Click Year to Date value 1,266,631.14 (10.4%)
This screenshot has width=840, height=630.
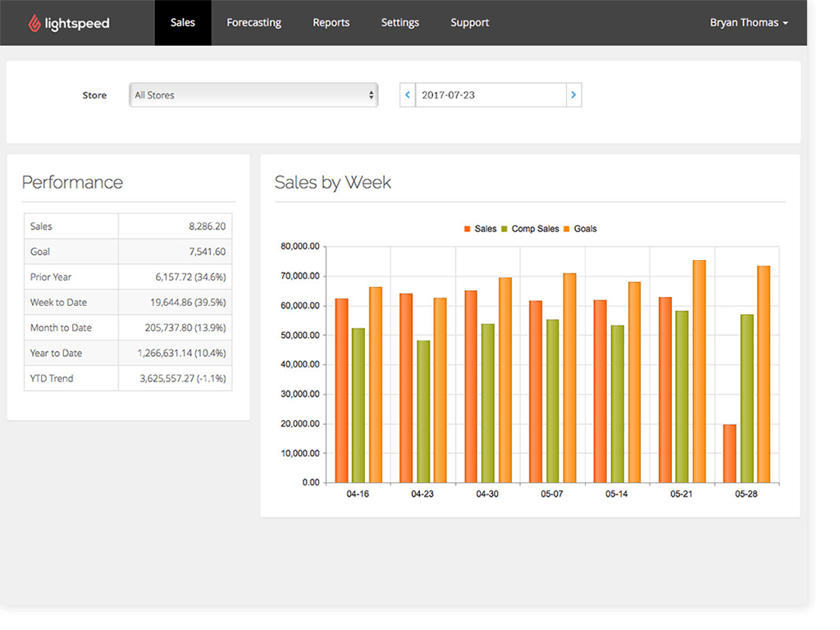click(x=181, y=353)
